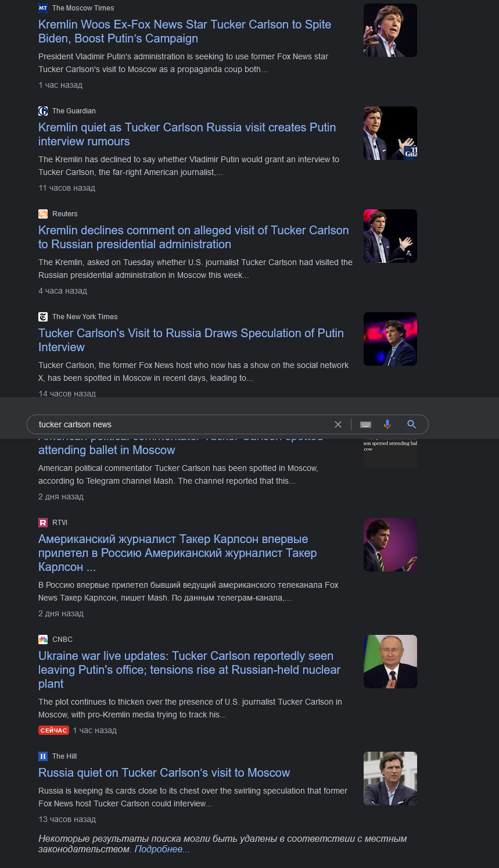The height and width of the screenshot is (868, 499).
Task: Clear the search box text
Action: tap(338, 424)
